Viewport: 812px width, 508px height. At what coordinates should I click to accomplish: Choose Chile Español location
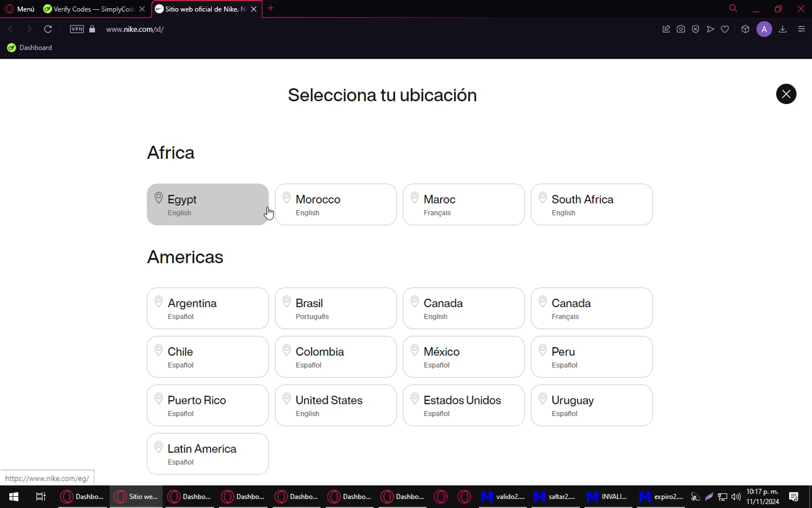coord(207,357)
